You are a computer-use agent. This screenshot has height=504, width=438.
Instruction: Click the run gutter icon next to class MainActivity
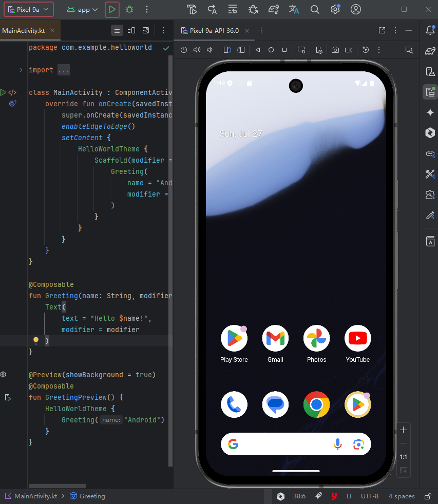coord(3,92)
